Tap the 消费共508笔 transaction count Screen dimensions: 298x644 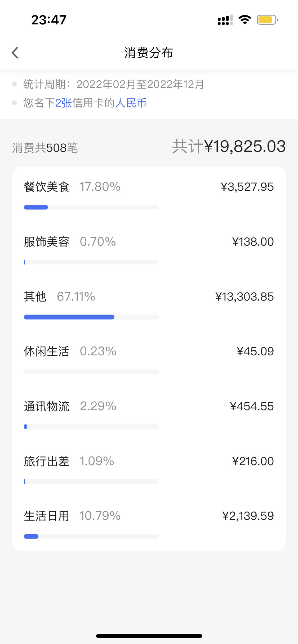click(45, 148)
